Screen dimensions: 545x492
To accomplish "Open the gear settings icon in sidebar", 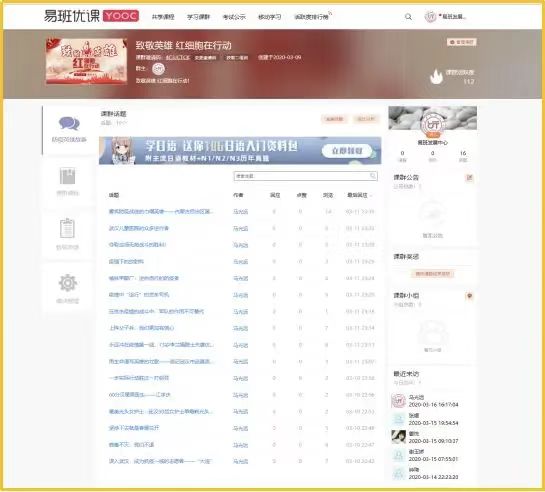I will (67, 283).
